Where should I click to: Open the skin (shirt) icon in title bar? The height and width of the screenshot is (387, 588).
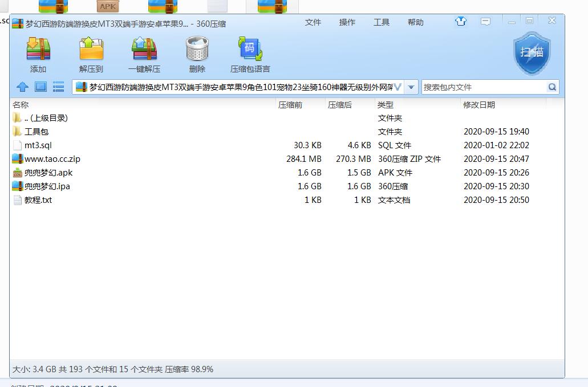pos(461,22)
